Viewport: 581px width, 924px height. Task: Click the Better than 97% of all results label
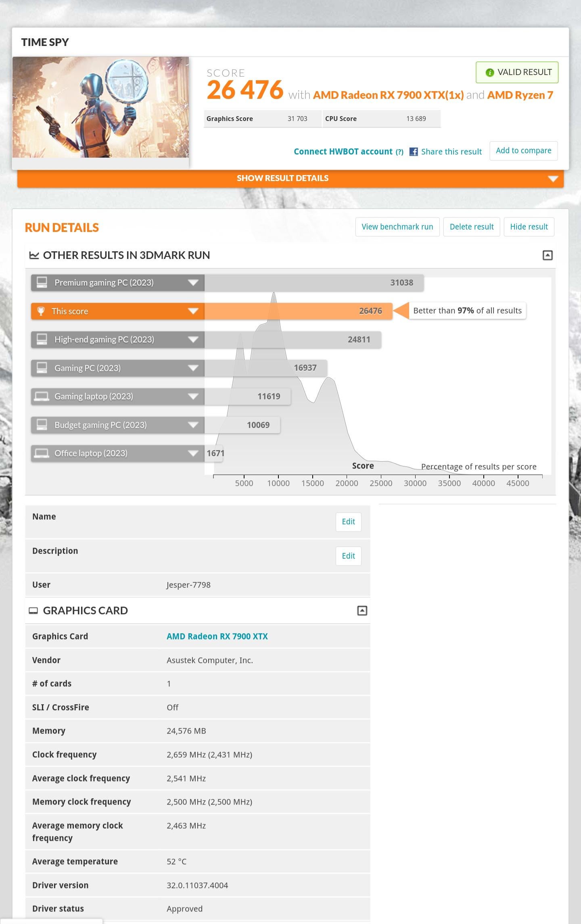pos(468,311)
